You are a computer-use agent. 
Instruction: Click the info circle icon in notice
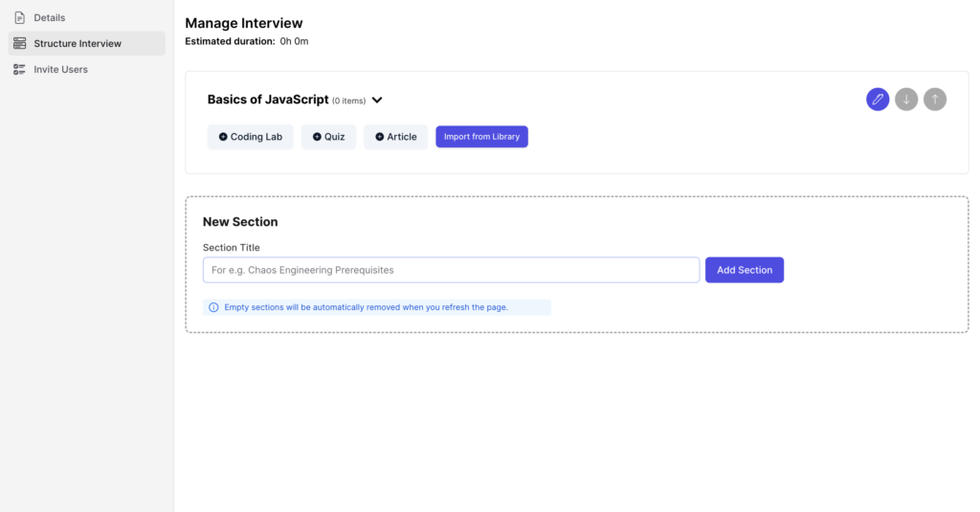pyautogui.click(x=213, y=307)
